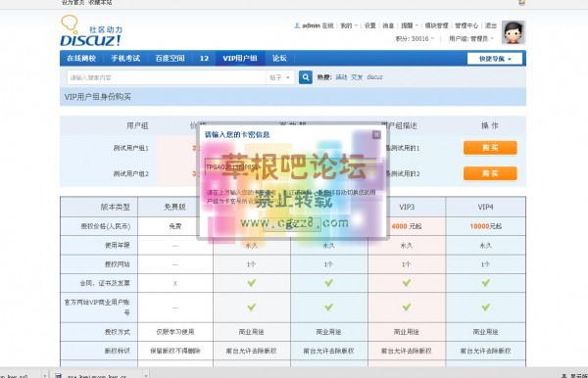The width and height of the screenshot is (588, 378).
Task: Click the VIP3 column header
Action: (x=407, y=207)
